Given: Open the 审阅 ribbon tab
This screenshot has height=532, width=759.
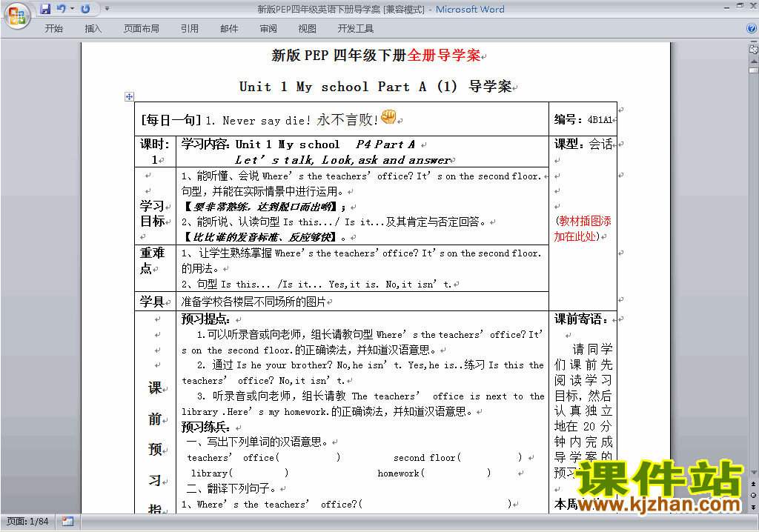Looking at the screenshot, I should [x=268, y=29].
